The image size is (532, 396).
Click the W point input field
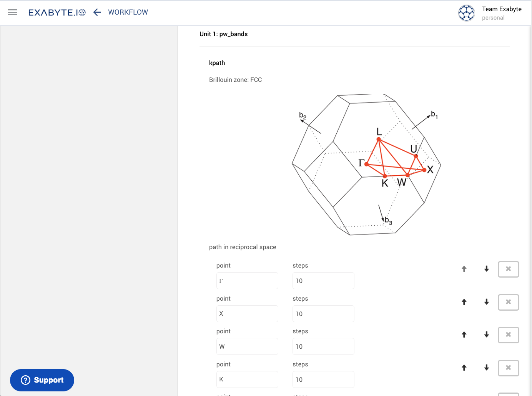point(247,346)
